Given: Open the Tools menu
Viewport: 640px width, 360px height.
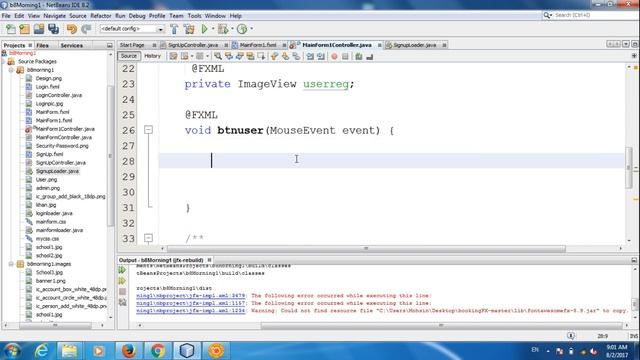Looking at the screenshot, I should click(194, 16).
